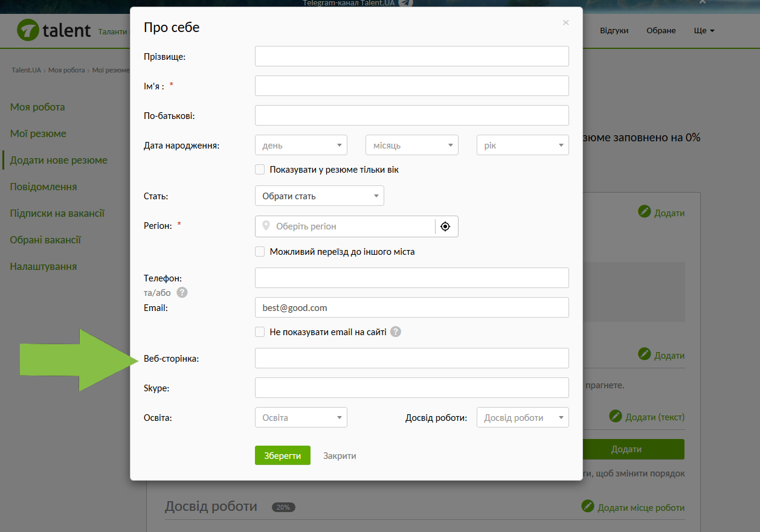Focus the Телефон input field
Viewport: 760px width, 532px height.
(x=412, y=278)
